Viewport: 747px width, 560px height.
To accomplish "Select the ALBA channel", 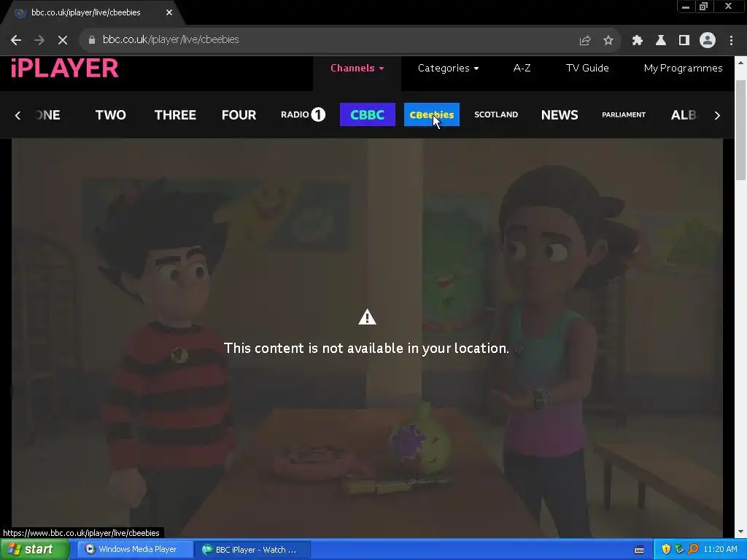I will click(x=684, y=114).
